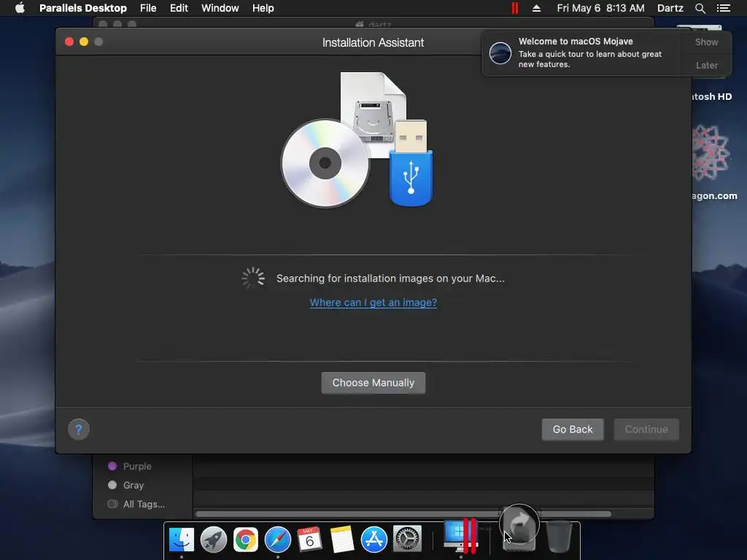Image resolution: width=747 pixels, height=560 pixels.
Task: Open the Parallels Desktop menu
Action: [x=83, y=8]
